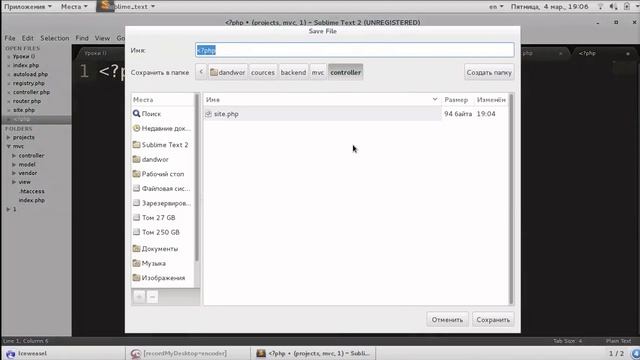This screenshot has width=640, height=360.
Task: Sort by the Изменён column header
Action: point(491,100)
